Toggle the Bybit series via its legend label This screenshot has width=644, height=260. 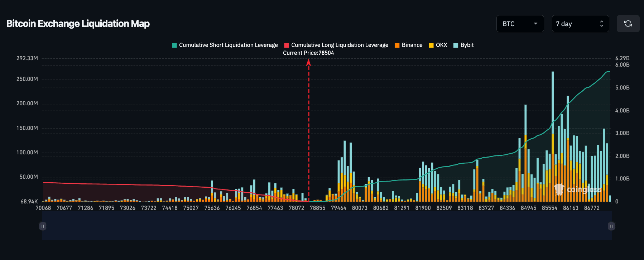click(x=467, y=45)
